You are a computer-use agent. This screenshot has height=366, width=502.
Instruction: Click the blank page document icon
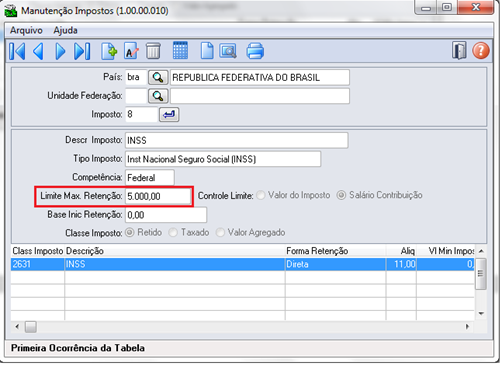[207, 51]
